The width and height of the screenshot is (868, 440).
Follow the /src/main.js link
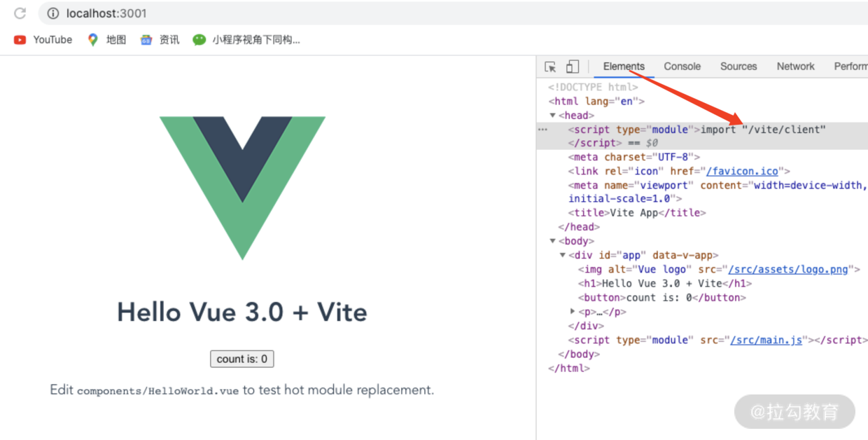pos(766,340)
